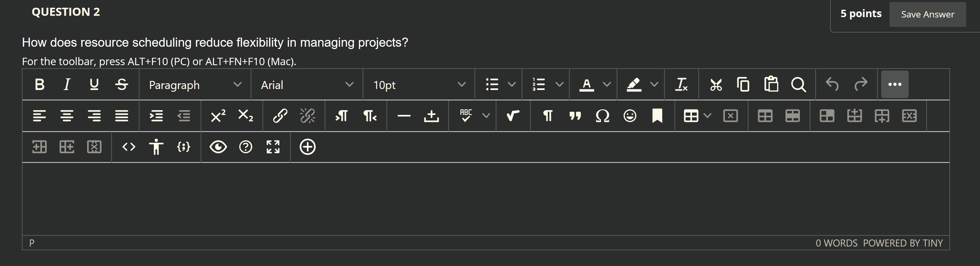Image resolution: width=980 pixels, height=266 pixels.
Task: Preview the document with the eye icon
Action: pos(218,147)
